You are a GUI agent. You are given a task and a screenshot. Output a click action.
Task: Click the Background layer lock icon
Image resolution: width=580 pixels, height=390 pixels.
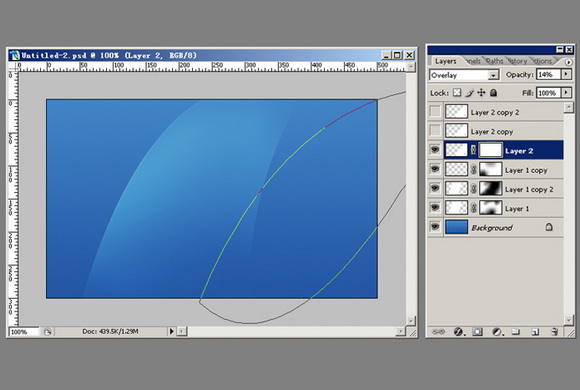pyautogui.click(x=549, y=227)
